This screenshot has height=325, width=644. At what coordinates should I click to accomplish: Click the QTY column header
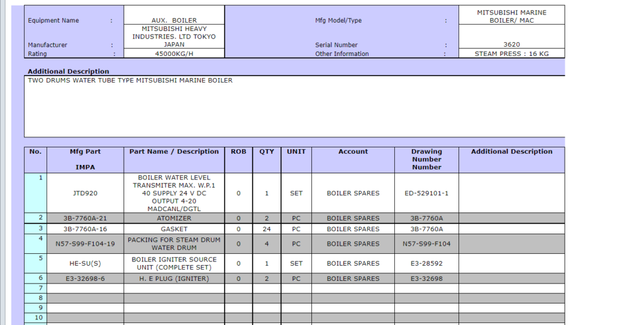click(x=267, y=159)
